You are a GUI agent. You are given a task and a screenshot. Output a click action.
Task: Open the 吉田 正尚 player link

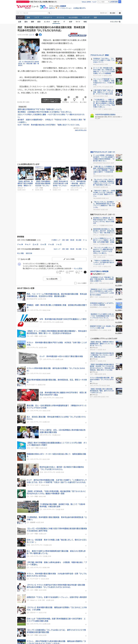coord(29,253)
